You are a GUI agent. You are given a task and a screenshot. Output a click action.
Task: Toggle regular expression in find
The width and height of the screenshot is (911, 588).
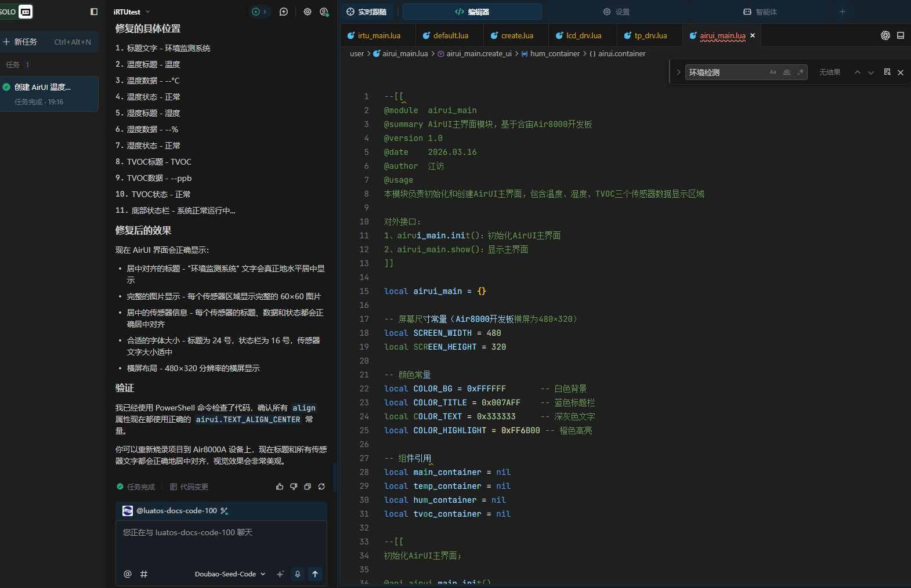801,72
